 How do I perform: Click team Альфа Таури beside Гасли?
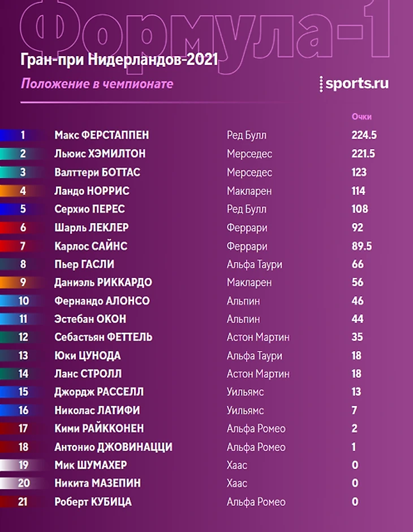coord(254,264)
